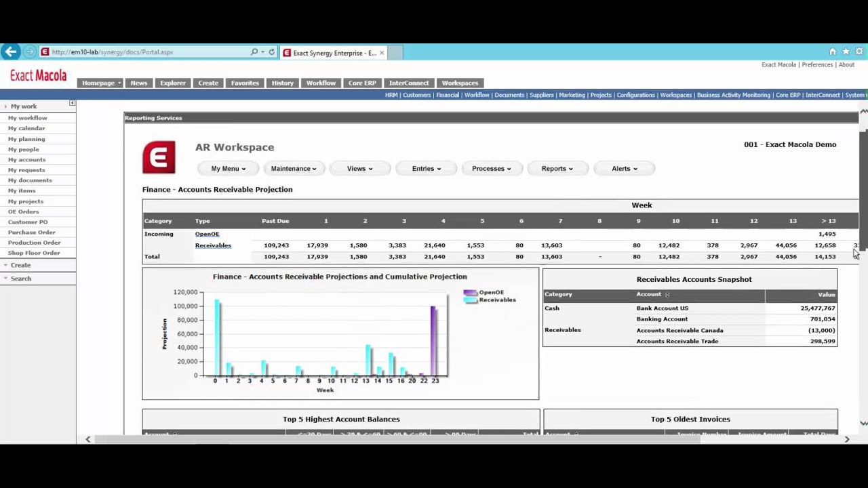Expand the Alerts dropdown
This screenshot has height=488, width=868.
click(x=624, y=168)
